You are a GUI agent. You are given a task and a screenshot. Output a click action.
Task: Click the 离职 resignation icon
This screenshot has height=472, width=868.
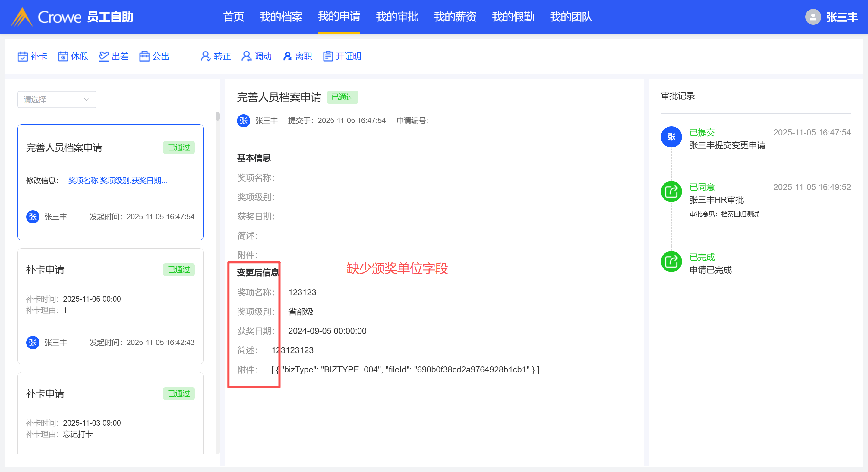click(x=287, y=56)
